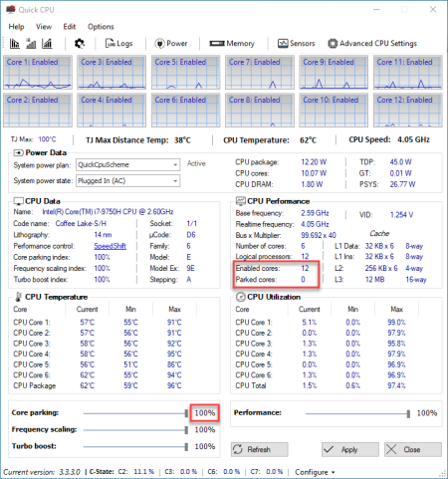This screenshot has width=448, height=479.
Task: Toggle the Core 1: Enabled graph
Action: coord(38,73)
